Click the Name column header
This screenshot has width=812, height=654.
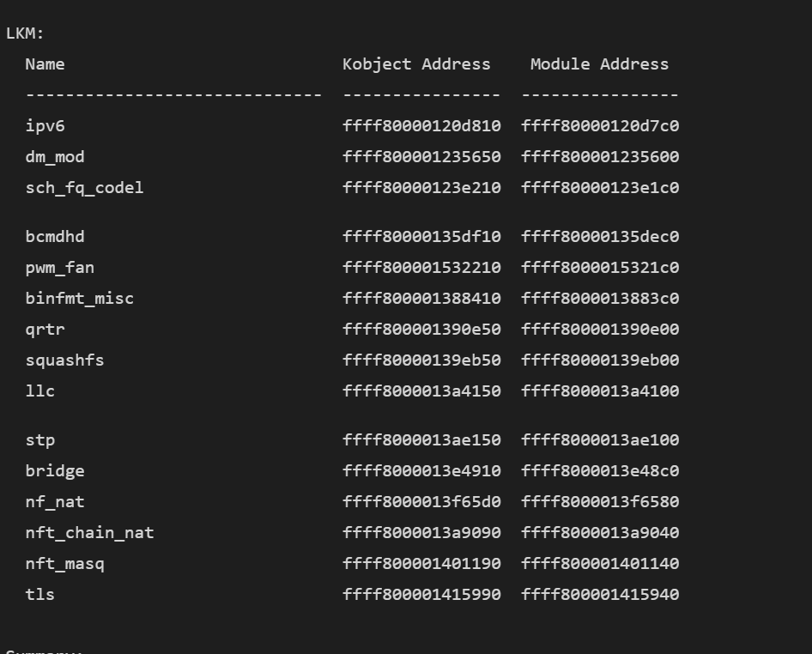coord(45,64)
